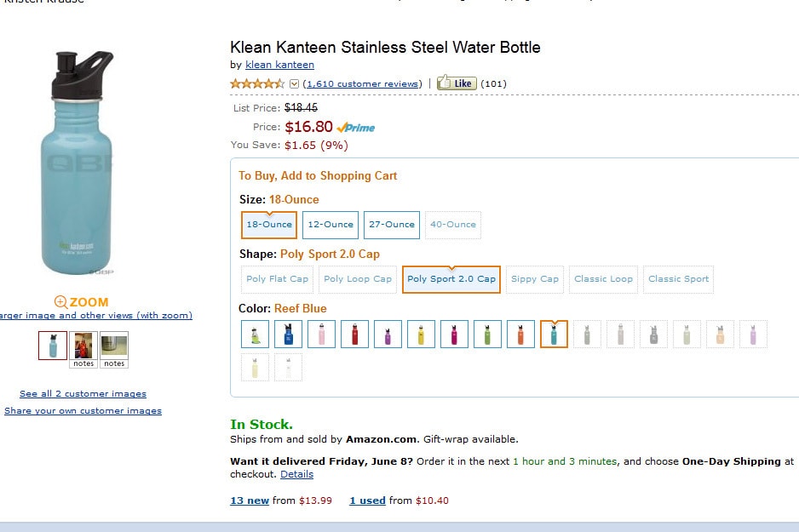Click the orange ZOOM magnifier icon
This screenshot has width=799, height=532.
point(61,301)
